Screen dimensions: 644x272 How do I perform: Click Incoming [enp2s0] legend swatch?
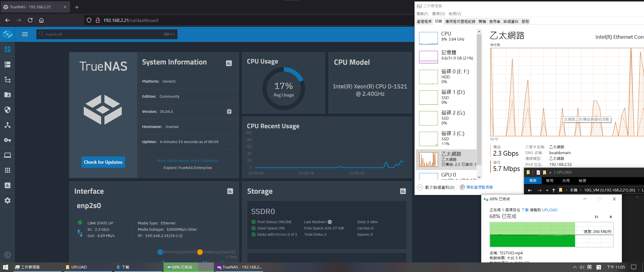click(x=160, y=252)
